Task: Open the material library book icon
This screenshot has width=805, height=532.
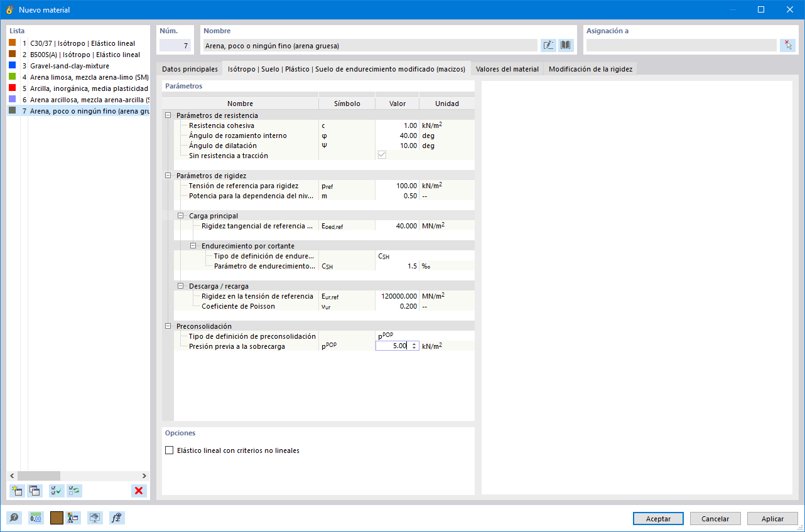Action: point(566,45)
